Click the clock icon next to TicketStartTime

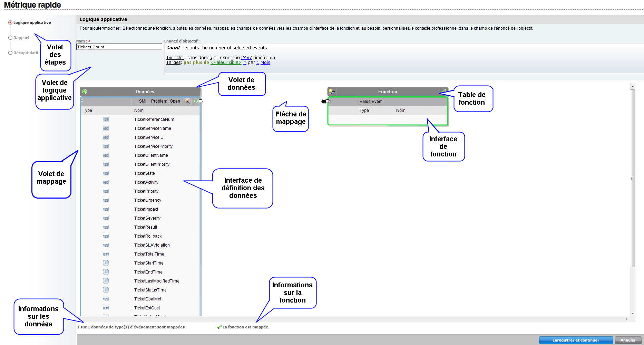(x=106, y=263)
